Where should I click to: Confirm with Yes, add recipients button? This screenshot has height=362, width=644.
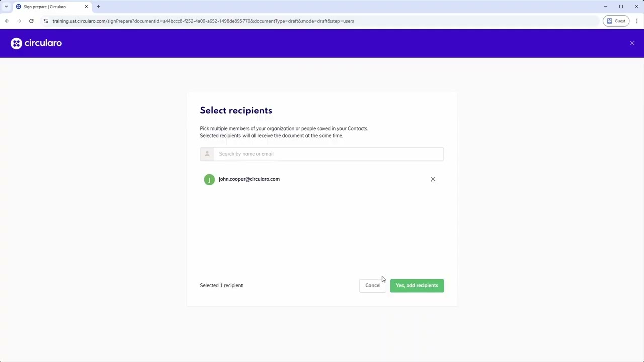tap(417, 285)
